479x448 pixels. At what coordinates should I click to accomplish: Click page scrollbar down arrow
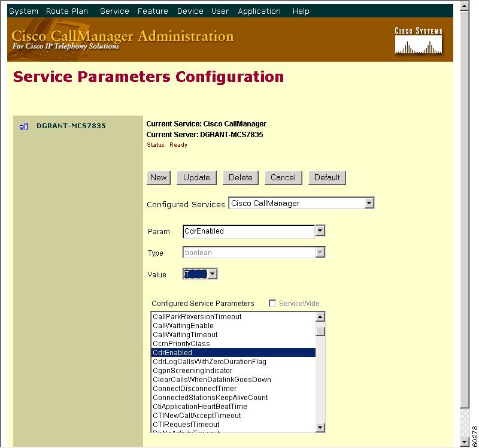pyautogui.click(x=465, y=442)
